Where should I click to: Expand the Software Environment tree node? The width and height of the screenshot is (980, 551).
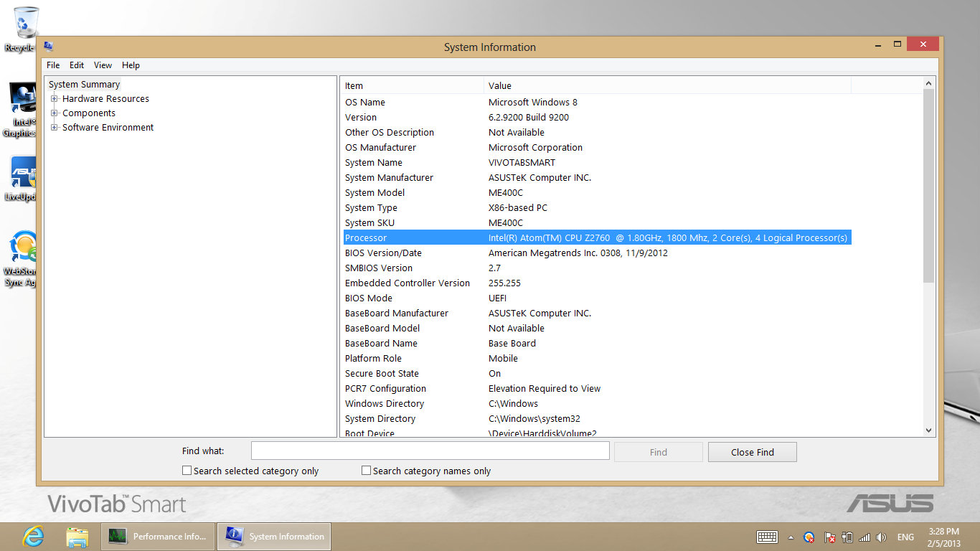tap(55, 127)
